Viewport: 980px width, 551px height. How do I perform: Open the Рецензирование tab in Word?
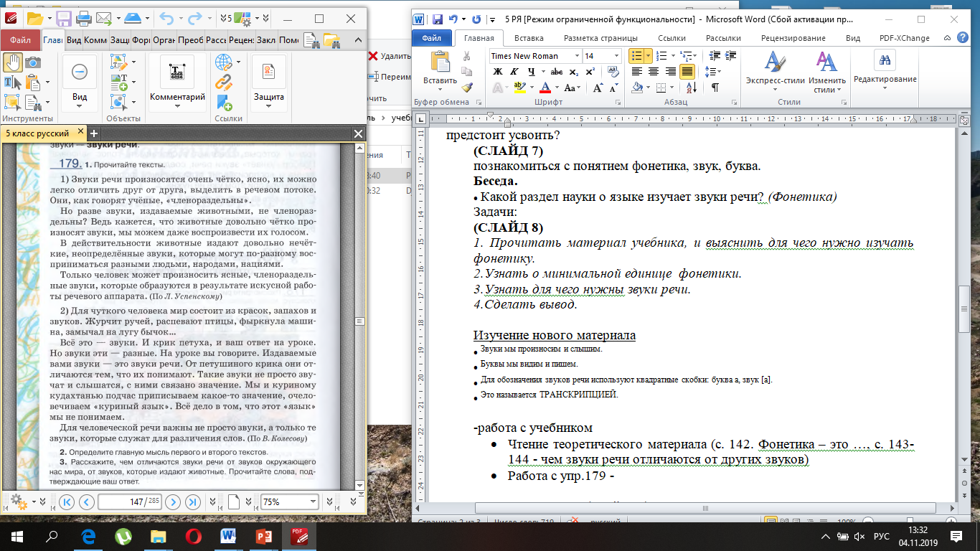[793, 38]
